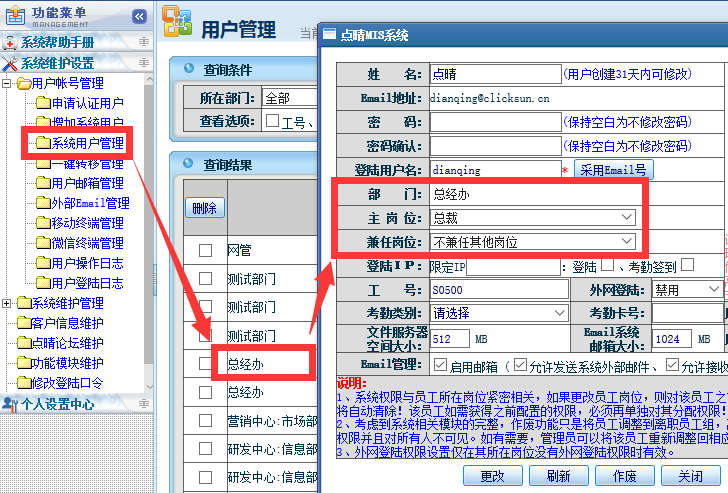Viewport: 728px width, 493px height.
Task: Click the 用户管理 header logo icon
Action: pyautogui.click(x=177, y=25)
